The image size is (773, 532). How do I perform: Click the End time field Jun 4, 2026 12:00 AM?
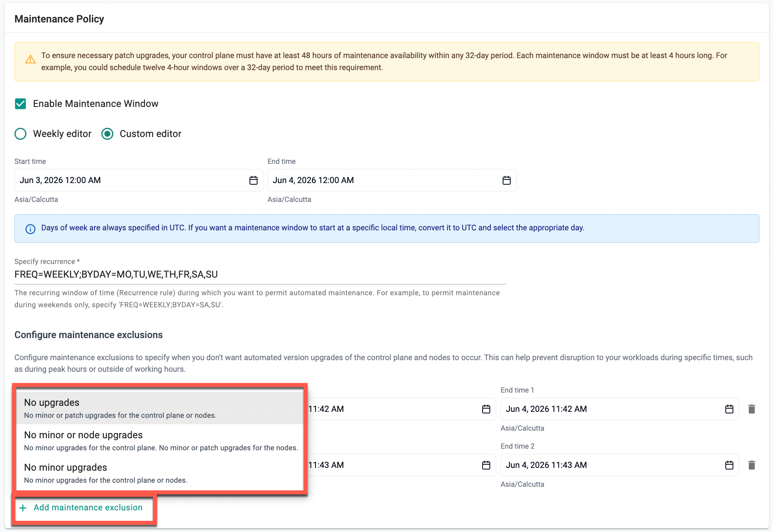[x=392, y=180]
